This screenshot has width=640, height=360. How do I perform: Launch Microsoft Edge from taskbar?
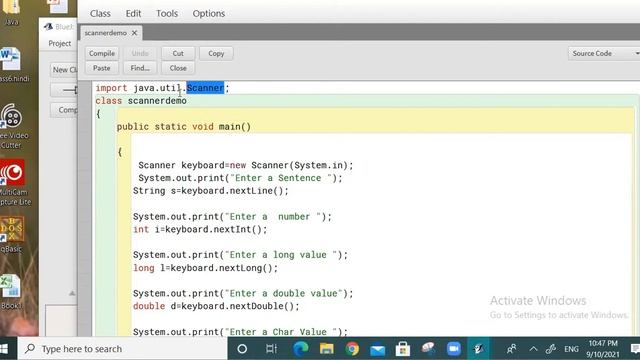(300, 349)
